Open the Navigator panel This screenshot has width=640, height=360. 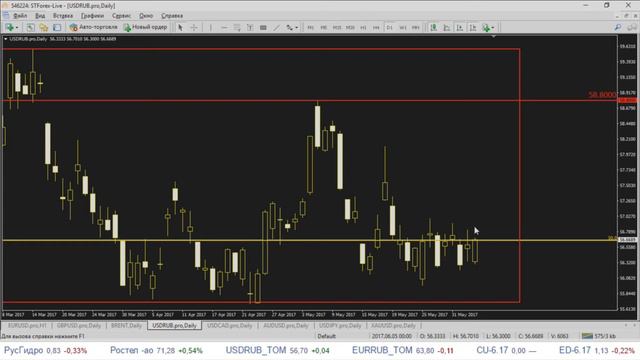[44, 27]
